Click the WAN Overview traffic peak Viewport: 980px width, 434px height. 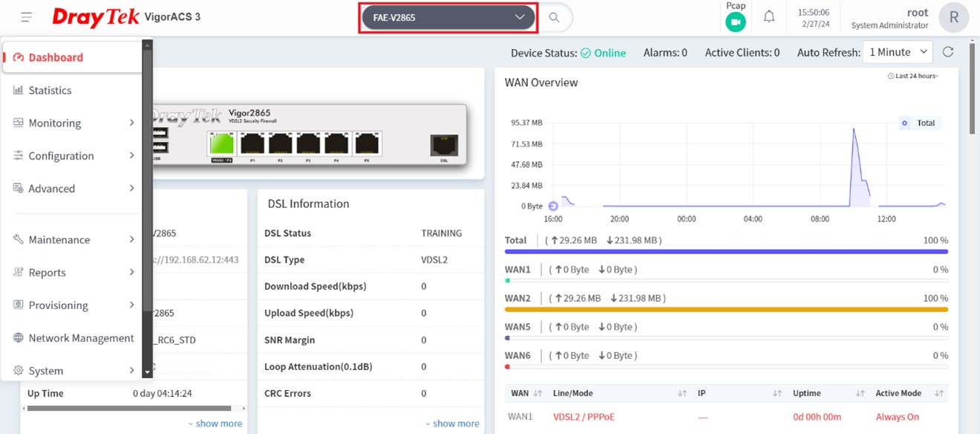click(855, 129)
